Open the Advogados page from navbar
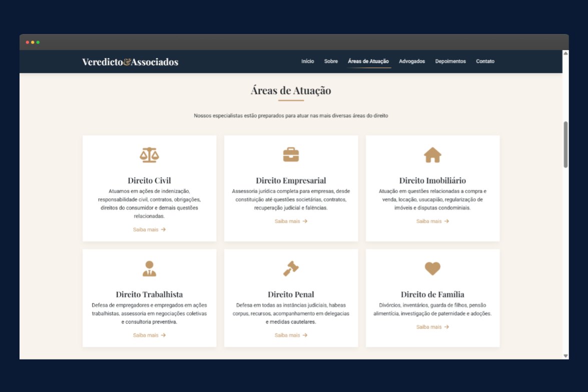The image size is (588, 392). [x=412, y=62]
